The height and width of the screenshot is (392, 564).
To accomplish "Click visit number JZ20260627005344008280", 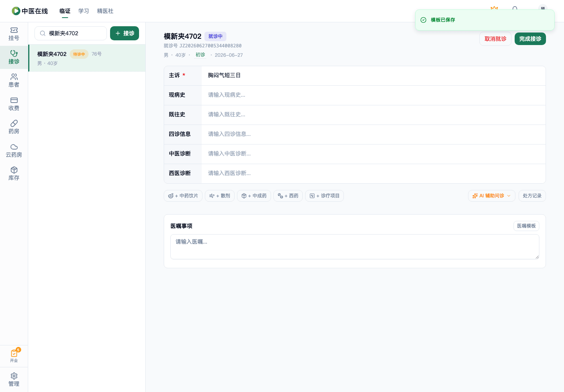I will click(x=210, y=46).
